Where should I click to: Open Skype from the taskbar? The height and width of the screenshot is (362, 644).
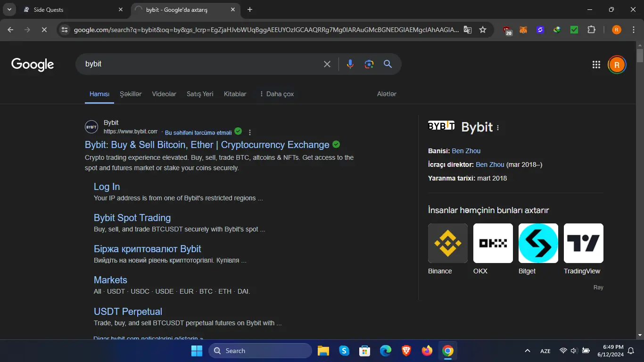[344, 351]
